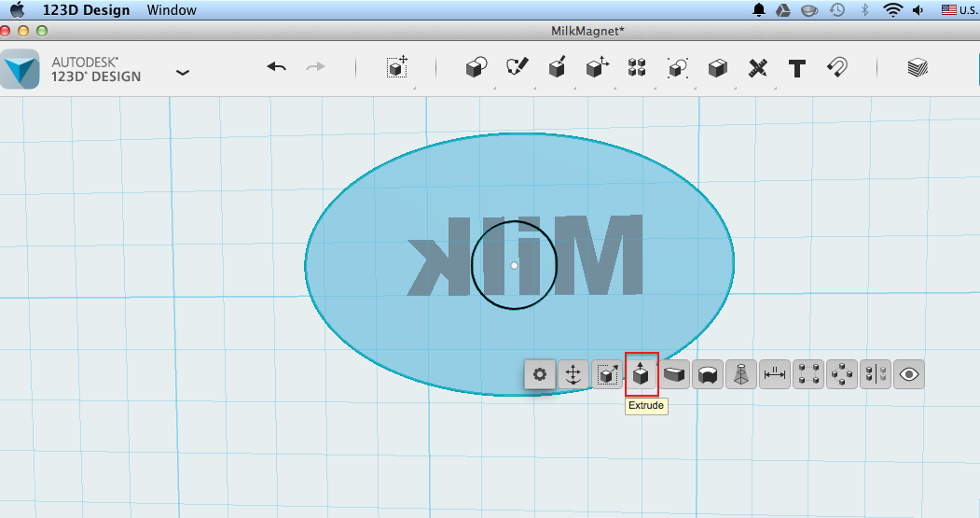Choose the Rectangular Pattern tool
Screen dimensions: 980x518
click(x=808, y=375)
